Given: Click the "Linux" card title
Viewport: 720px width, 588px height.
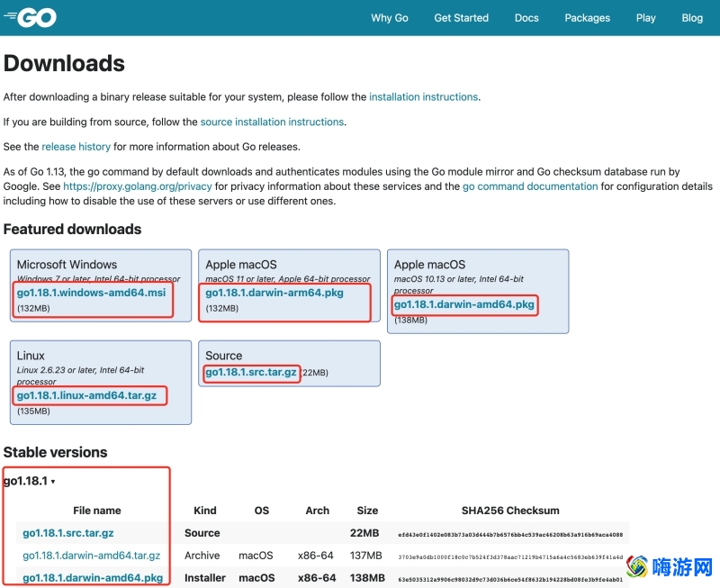Looking at the screenshot, I should [x=31, y=356].
